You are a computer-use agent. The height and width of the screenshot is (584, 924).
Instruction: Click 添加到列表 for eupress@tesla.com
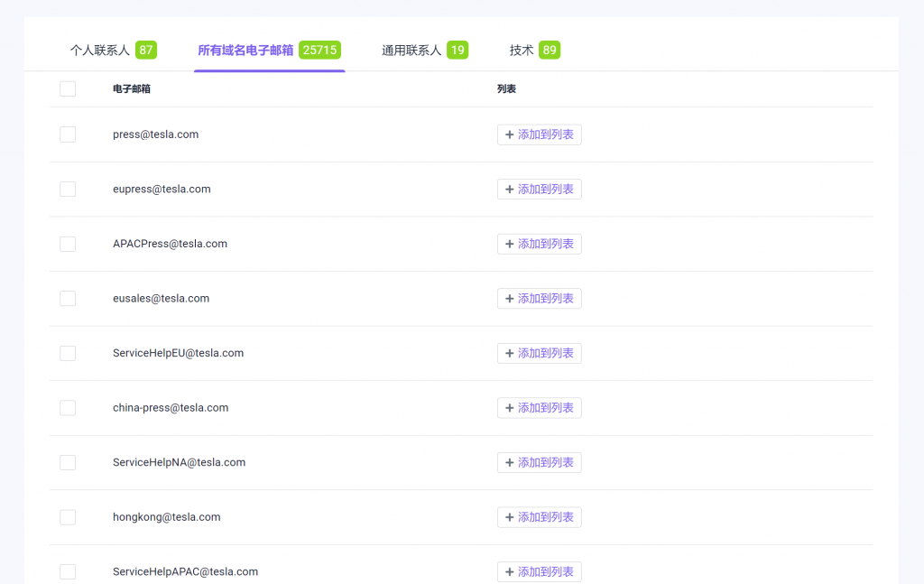coord(540,190)
